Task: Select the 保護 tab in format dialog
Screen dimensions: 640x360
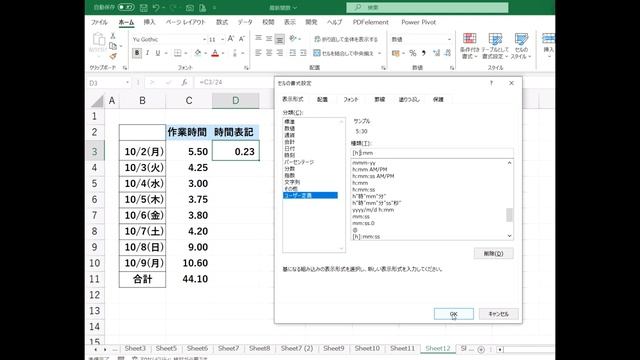Action: 438,99
